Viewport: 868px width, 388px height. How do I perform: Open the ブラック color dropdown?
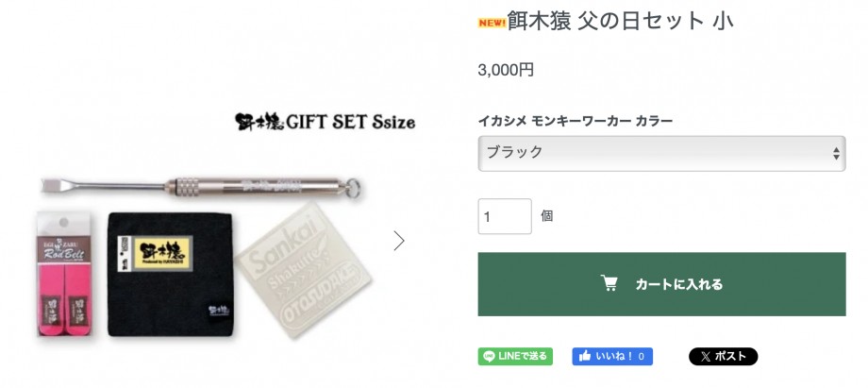tap(661, 153)
